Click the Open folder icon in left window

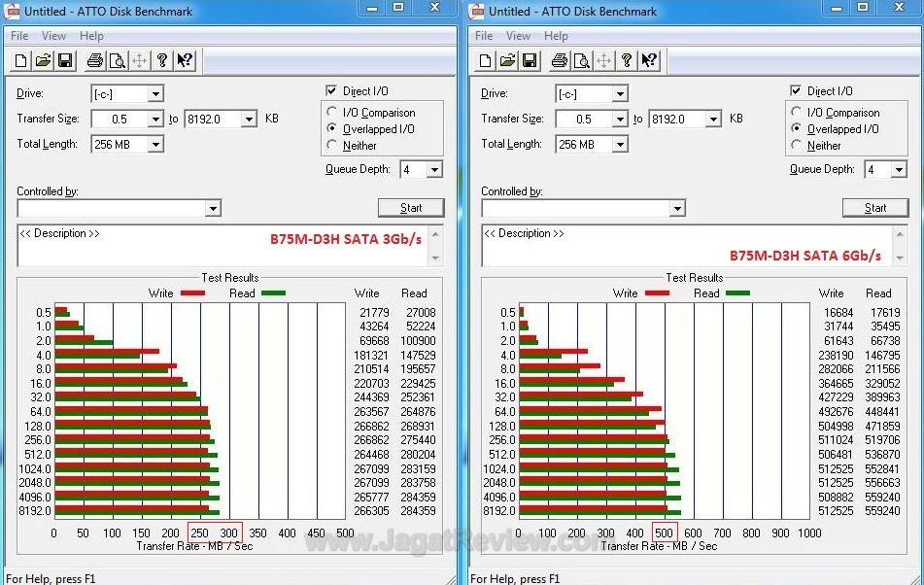point(44,61)
